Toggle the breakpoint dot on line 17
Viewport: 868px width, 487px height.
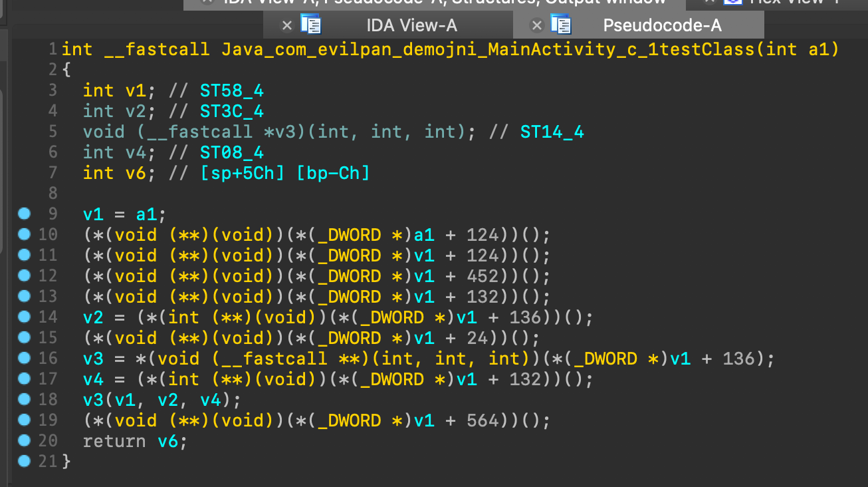25,379
